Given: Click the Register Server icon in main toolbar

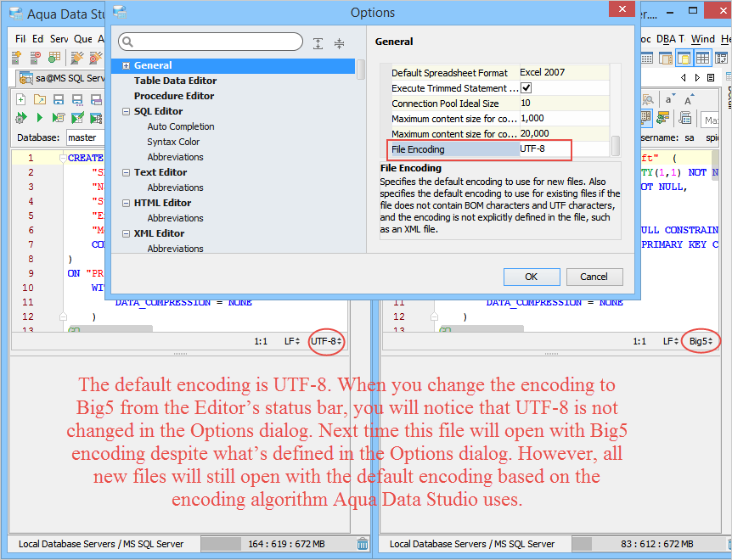Looking at the screenshot, I should 17,58.
